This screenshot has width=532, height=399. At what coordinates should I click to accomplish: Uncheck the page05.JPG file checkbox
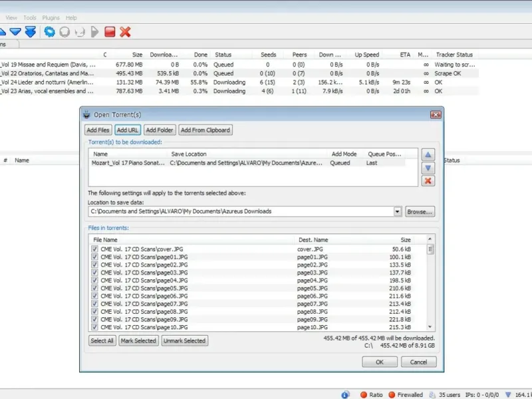click(94, 288)
